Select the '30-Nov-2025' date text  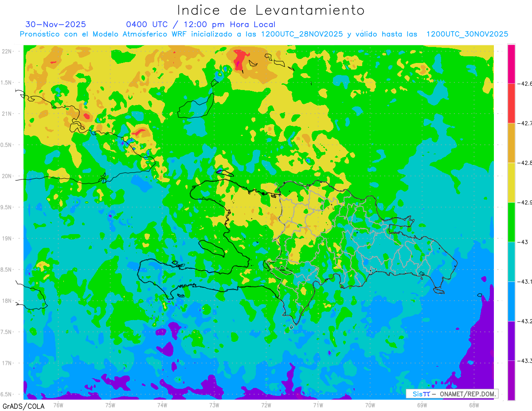pos(56,24)
